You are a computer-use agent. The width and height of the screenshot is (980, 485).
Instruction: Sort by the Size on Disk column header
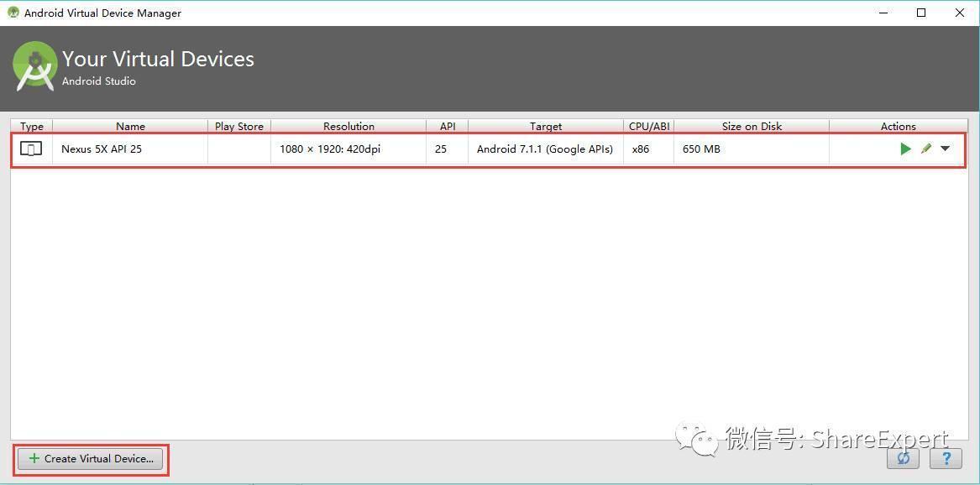point(752,126)
